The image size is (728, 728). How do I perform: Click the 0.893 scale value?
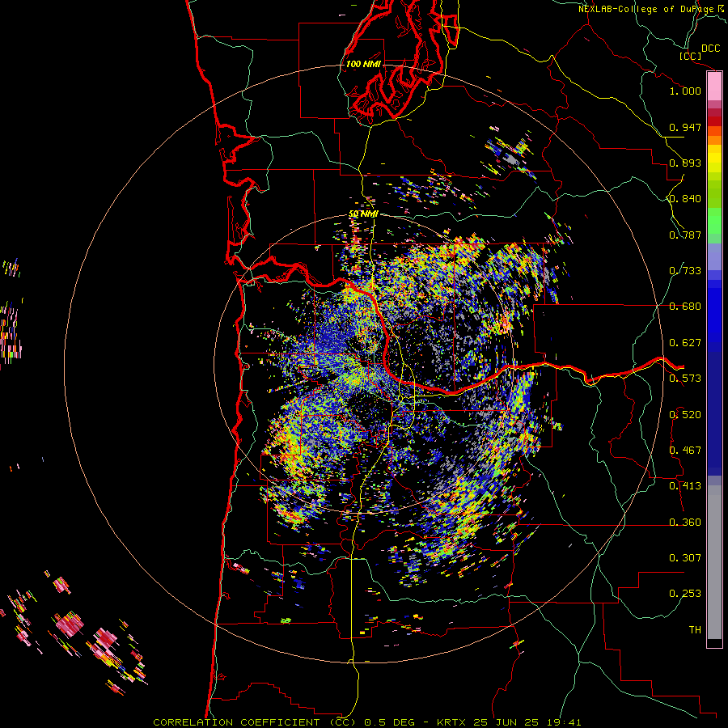coord(685,163)
